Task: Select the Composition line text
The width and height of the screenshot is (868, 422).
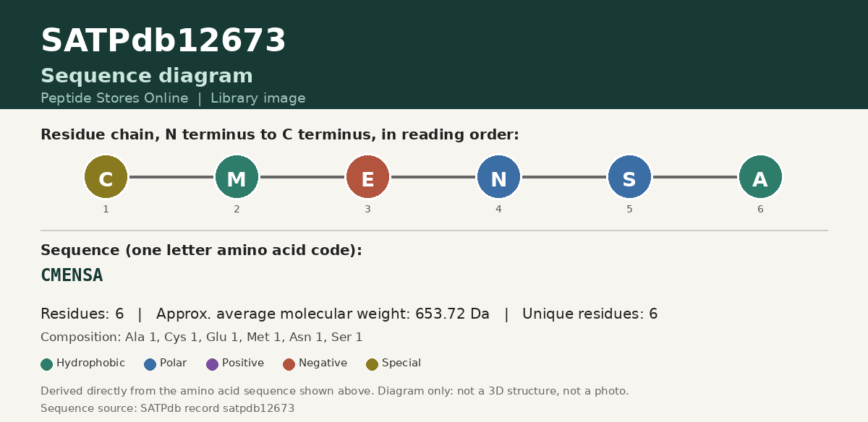Action: 202,337
